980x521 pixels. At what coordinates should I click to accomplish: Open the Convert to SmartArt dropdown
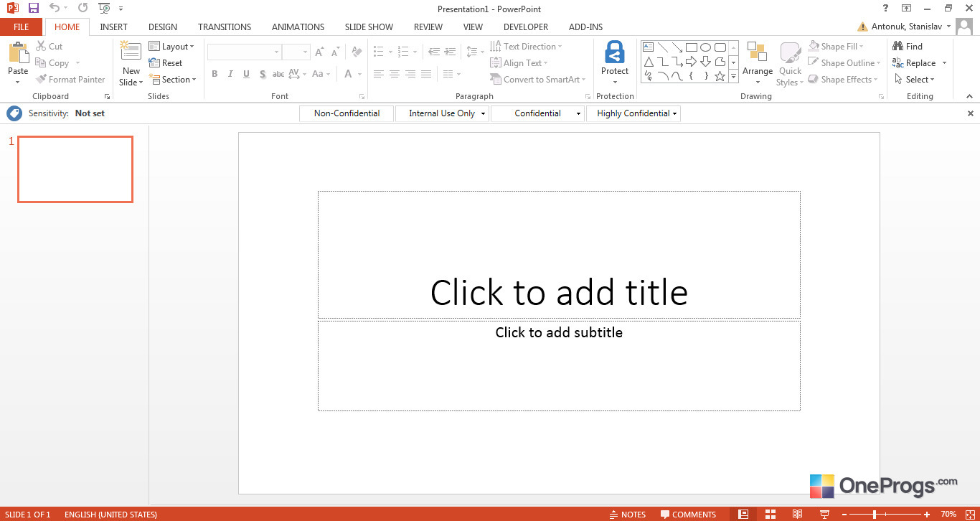(x=538, y=80)
